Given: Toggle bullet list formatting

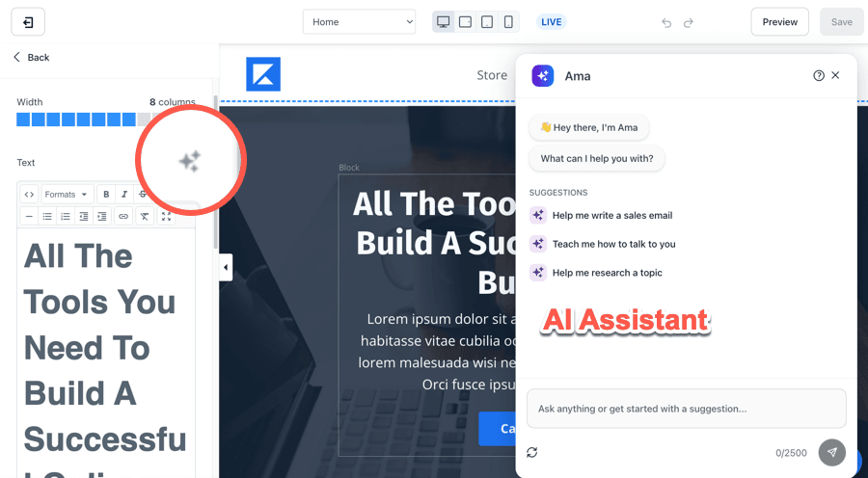Looking at the screenshot, I should click(47, 216).
